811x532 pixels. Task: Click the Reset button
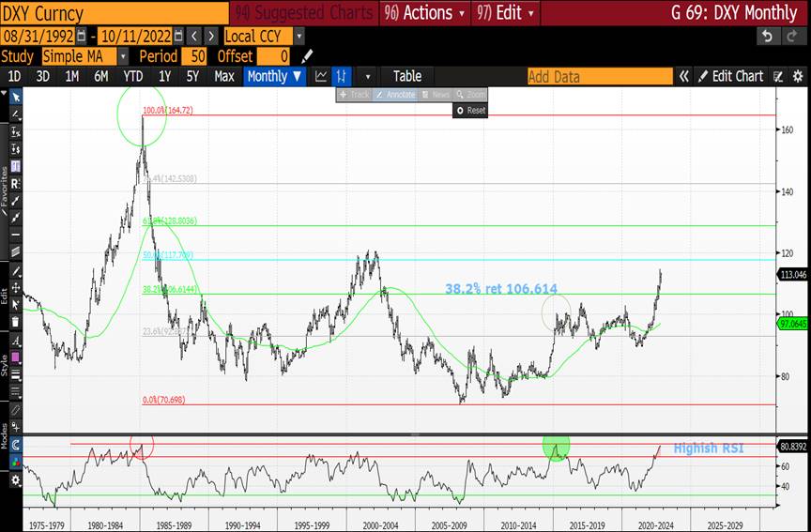click(x=470, y=110)
